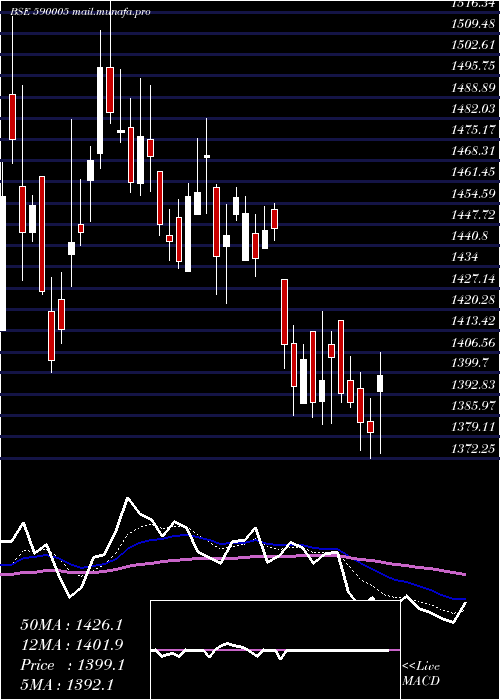Click the 50MA : 1426.1 readout

(72, 625)
